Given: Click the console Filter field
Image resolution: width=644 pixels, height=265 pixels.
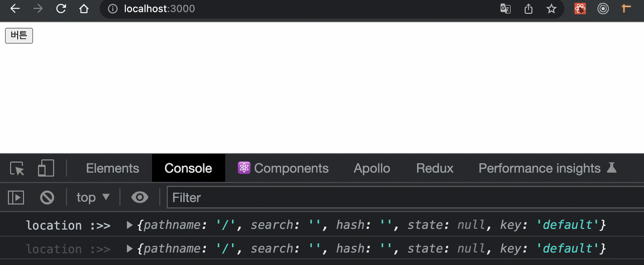Looking at the screenshot, I should tap(405, 198).
